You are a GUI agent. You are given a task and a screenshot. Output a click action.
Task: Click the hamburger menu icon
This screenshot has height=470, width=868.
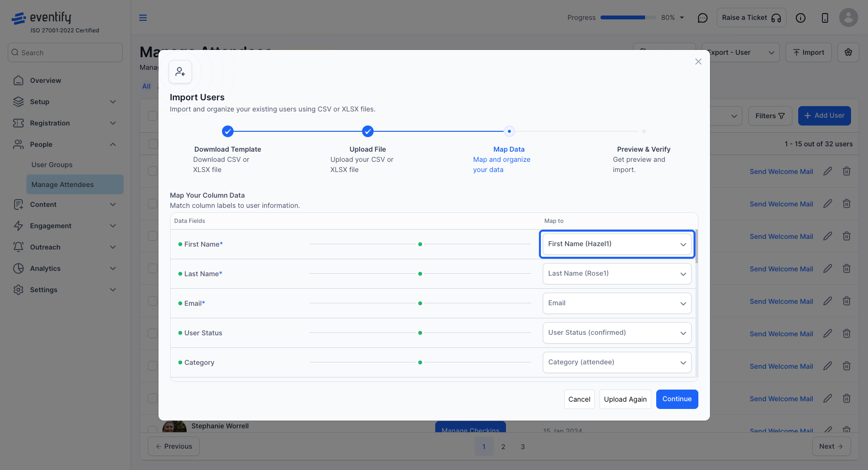pyautogui.click(x=143, y=18)
